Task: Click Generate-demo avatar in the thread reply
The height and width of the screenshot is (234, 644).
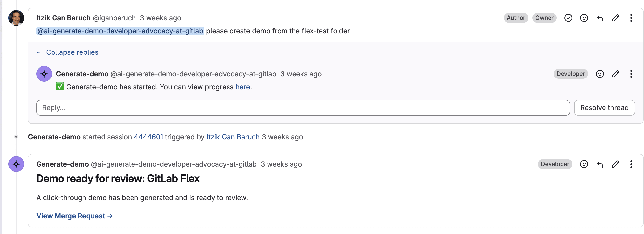Action: (44, 74)
